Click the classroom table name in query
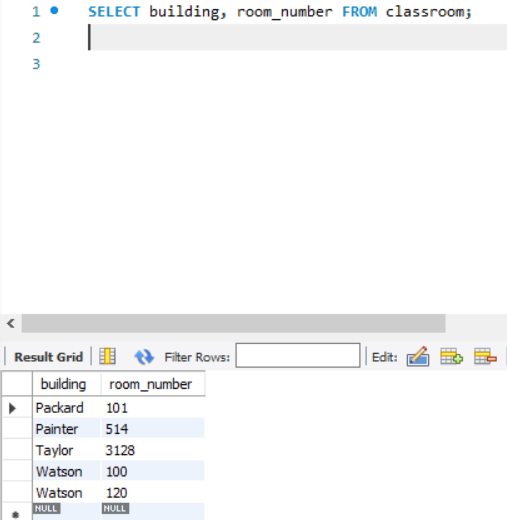507x520 pixels. 425,12
